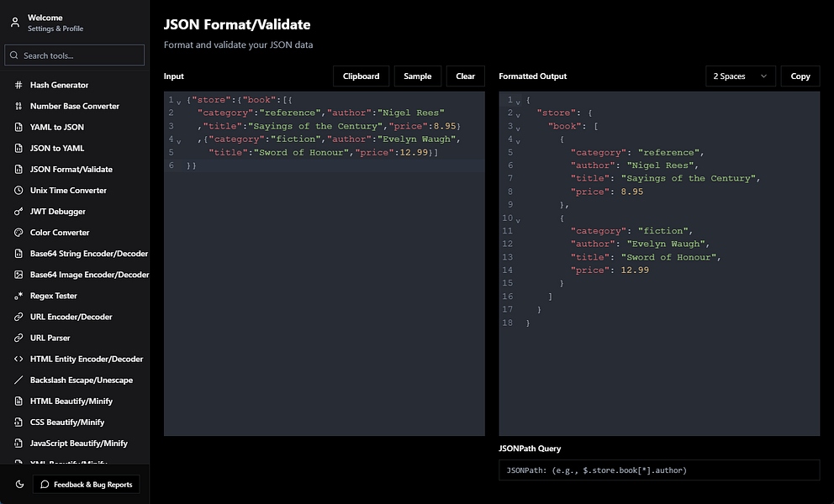Focus the JSONPath Query input field
The height and width of the screenshot is (504, 834).
pyautogui.click(x=659, y=470)
